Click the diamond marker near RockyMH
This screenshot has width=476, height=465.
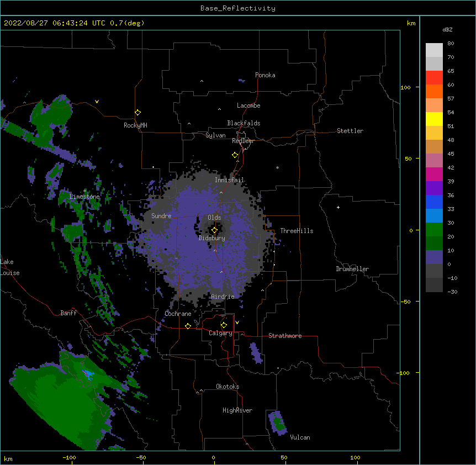coord(137,113)
